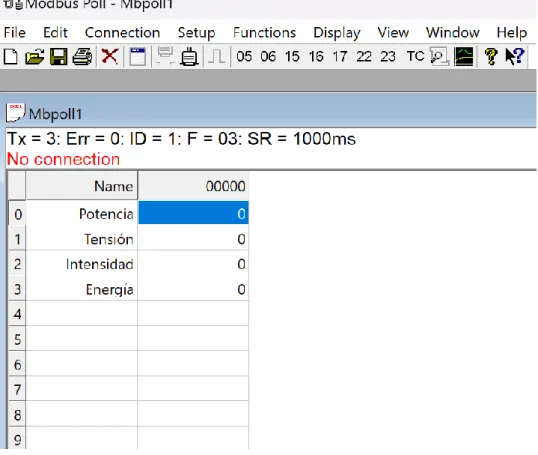Click the New document toolbar icon
The image size is (538, 455).
tap(11, 56)
